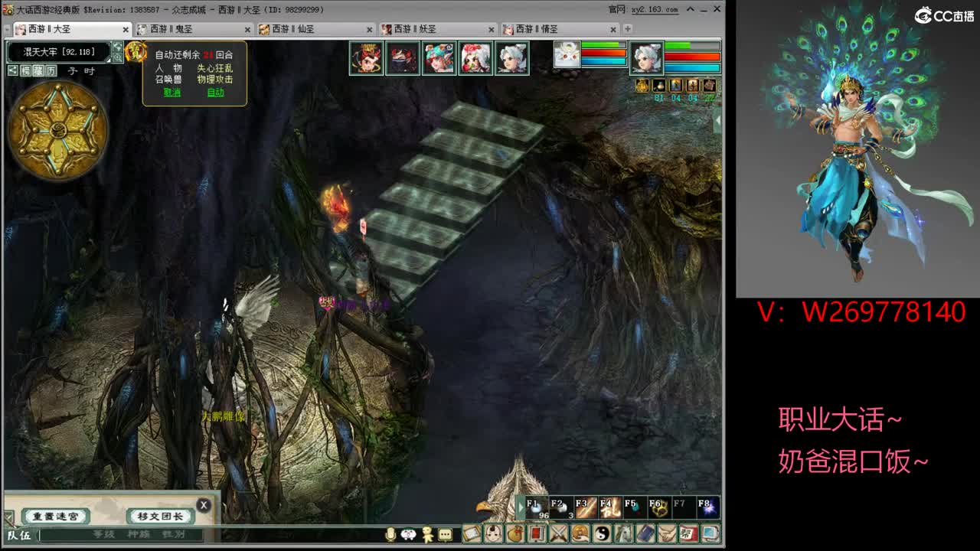Switch to the 西游‖鬼圣 tab
The height and width of the screenshot is (551, 980).
click(x=194, y=29)
